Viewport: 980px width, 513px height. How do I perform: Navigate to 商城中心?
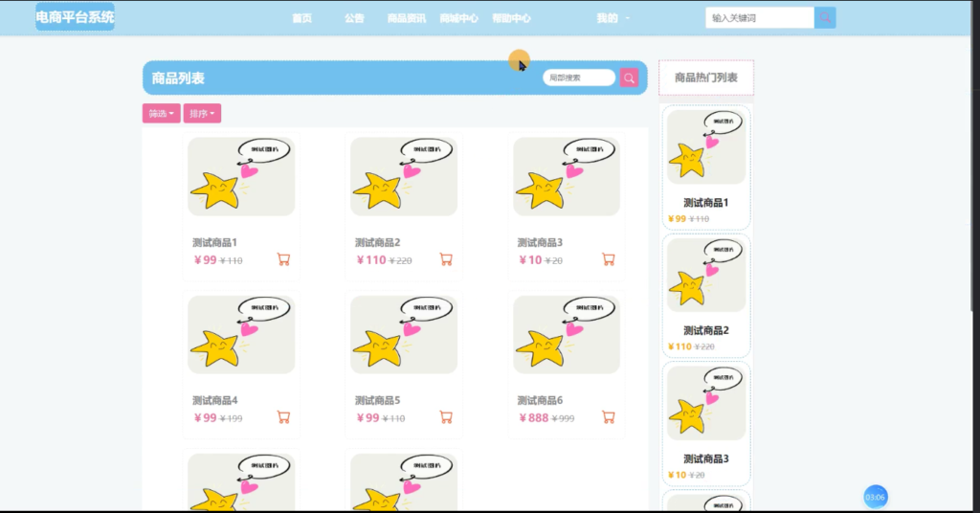[x=458, y=18]
